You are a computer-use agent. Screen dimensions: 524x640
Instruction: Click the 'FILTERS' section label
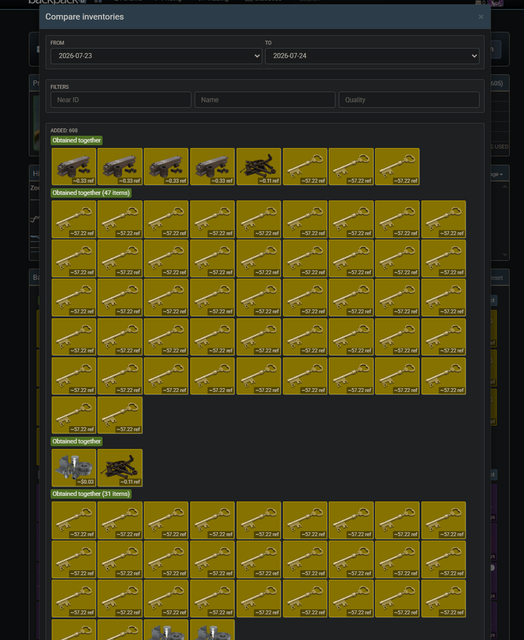click(60, 87)
